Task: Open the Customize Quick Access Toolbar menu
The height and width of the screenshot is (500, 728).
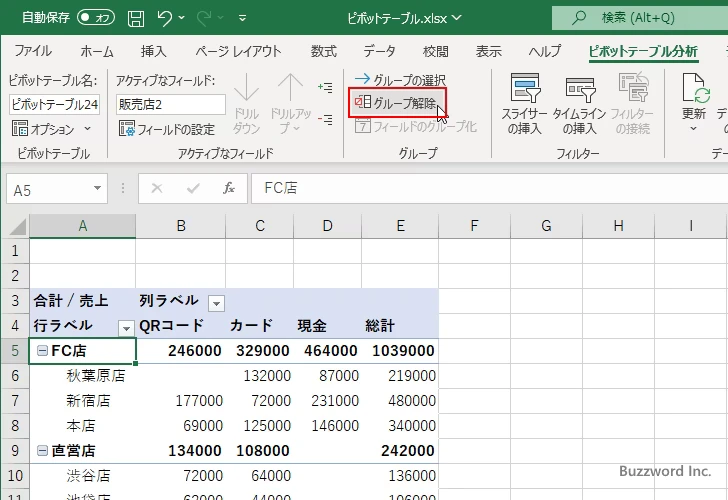Action: [x=242, y=18]
